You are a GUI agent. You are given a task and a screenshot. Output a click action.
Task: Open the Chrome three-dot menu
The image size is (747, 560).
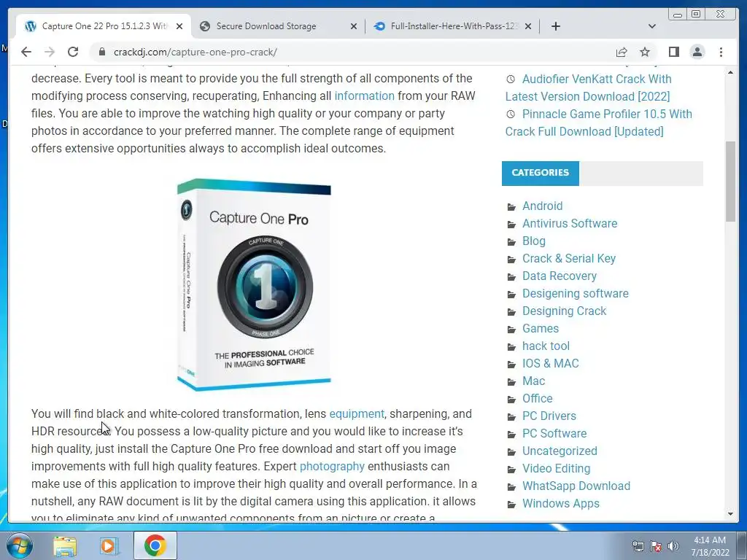click(x=721, y=52)
